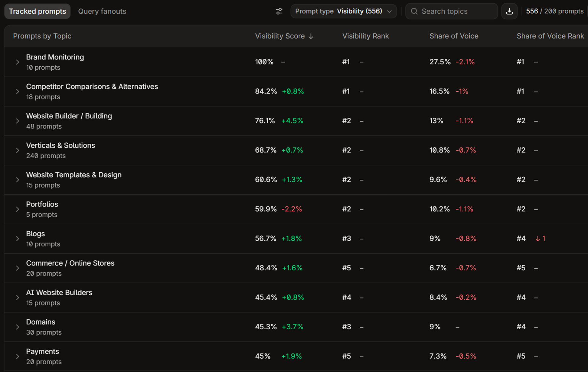Open the filter settings sliders icon
Image resolution: width=588 pixels, height=372 pixels.
[x=279, y=11]
